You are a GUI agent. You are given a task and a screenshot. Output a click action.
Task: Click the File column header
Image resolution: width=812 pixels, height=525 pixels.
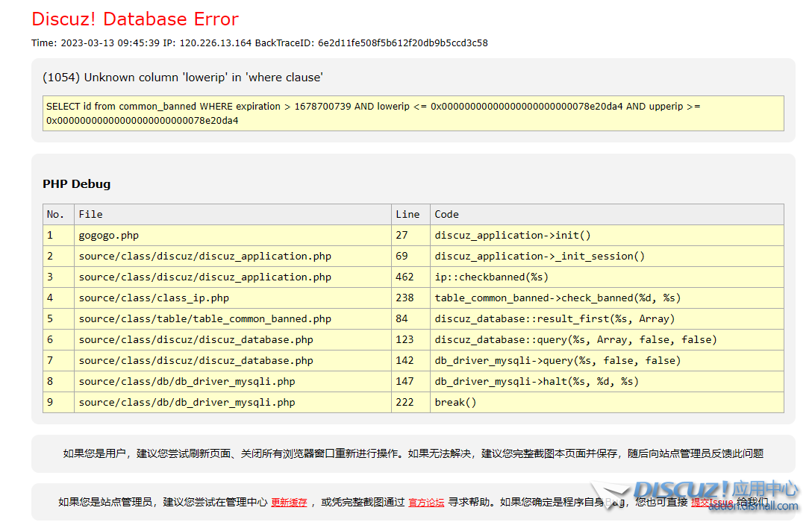(x=90, y=214)
